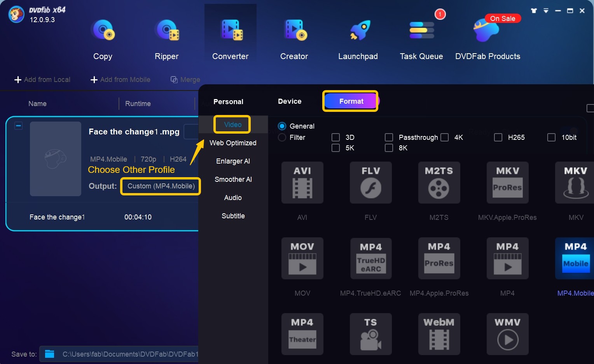The height and width of the screenshot is (364, 594).
Task: Open the skin shirt icon in title bar
Action: (x=534, y=11)
